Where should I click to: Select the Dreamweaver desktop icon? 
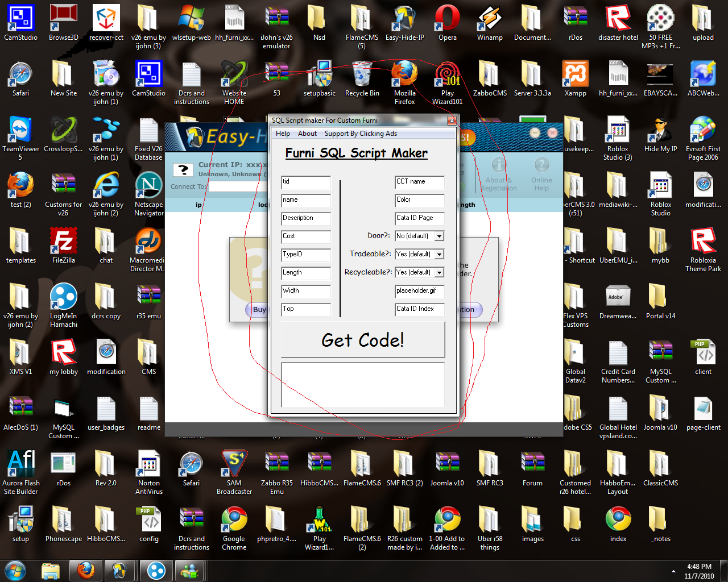[618, 302]
